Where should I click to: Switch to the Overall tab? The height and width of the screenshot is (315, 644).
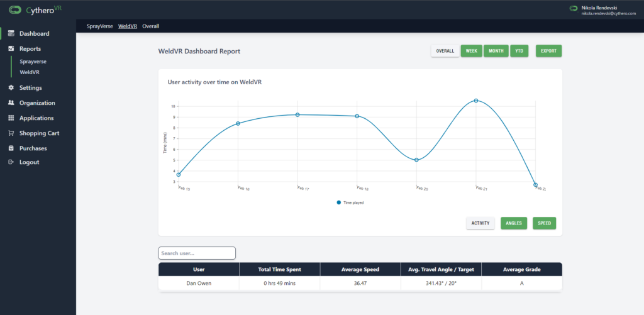click(x=150, y=26)
